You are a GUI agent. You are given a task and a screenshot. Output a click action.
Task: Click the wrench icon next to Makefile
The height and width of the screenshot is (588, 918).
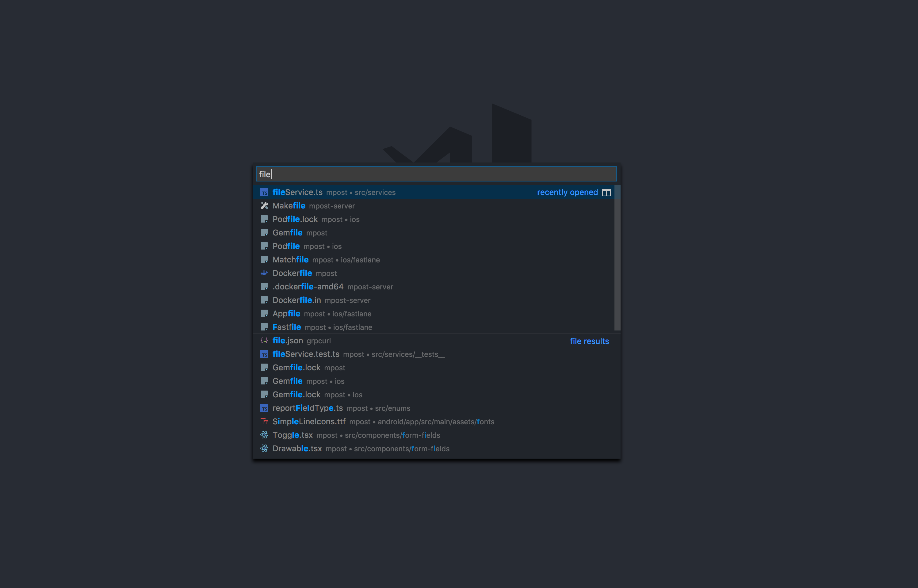[x=264, y=206]
